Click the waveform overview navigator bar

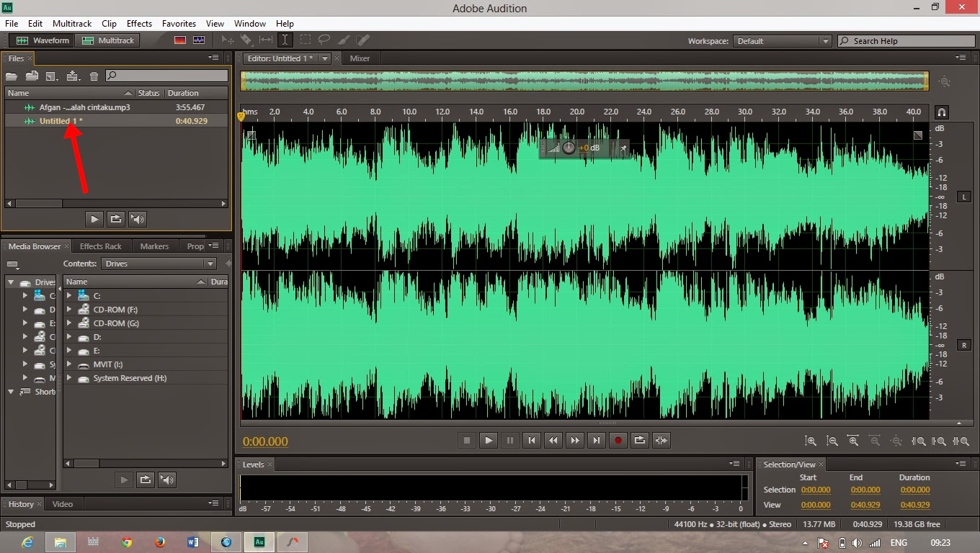[584, 81]
